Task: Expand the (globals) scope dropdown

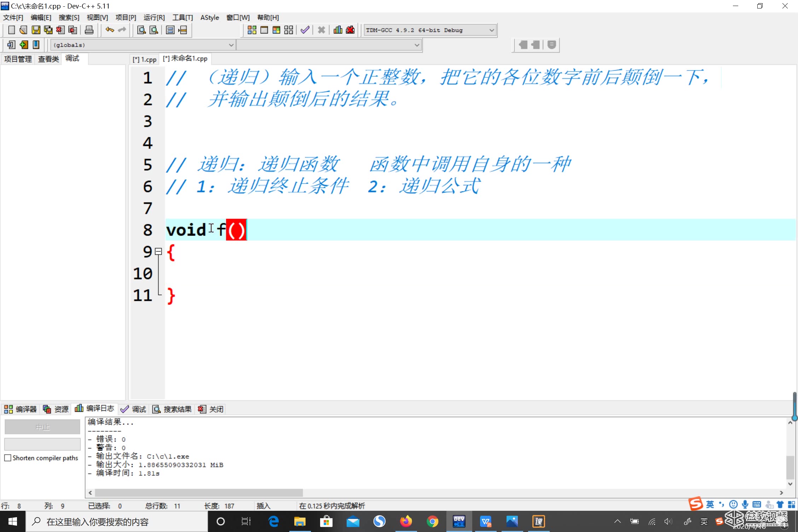Action: [x=231, y=45]
